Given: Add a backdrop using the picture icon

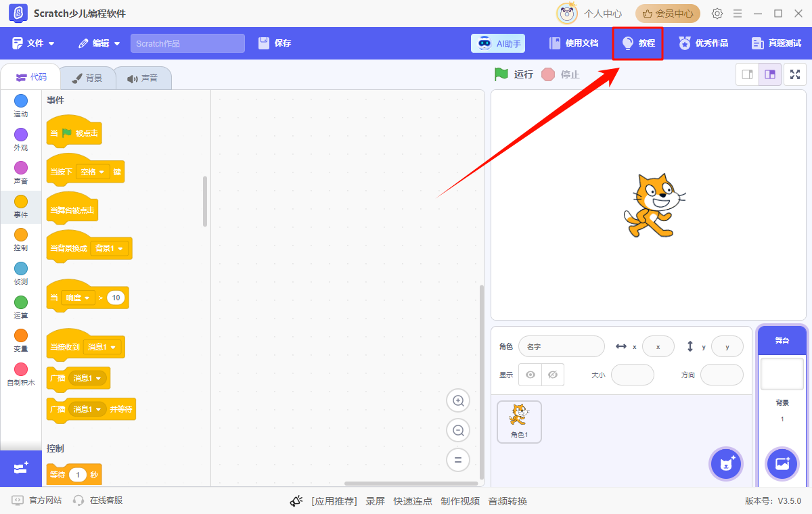Looking at the screenshot, I should (782, 464).
